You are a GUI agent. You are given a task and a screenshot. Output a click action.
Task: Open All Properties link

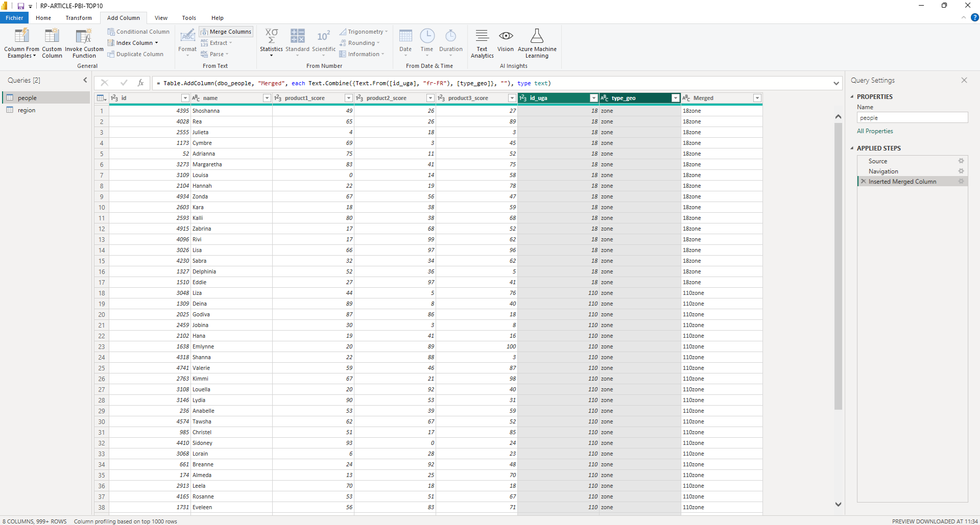coord(875,131)
